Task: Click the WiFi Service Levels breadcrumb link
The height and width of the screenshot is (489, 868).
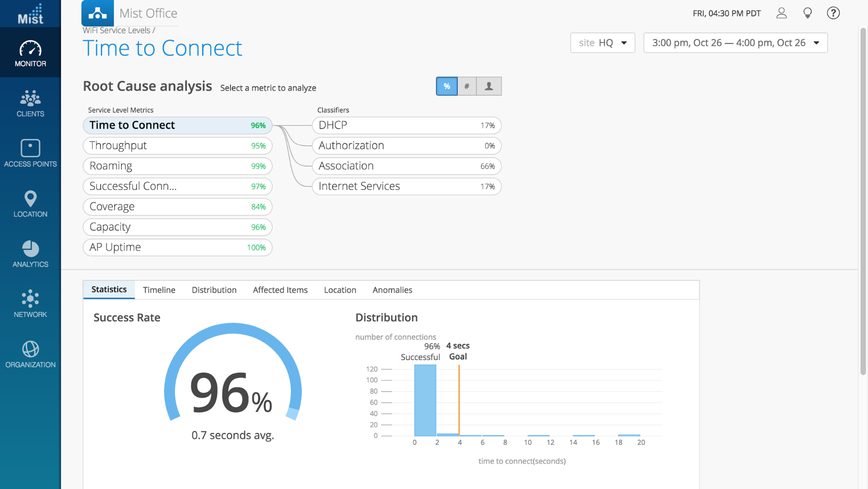Action: pos(116,30)
